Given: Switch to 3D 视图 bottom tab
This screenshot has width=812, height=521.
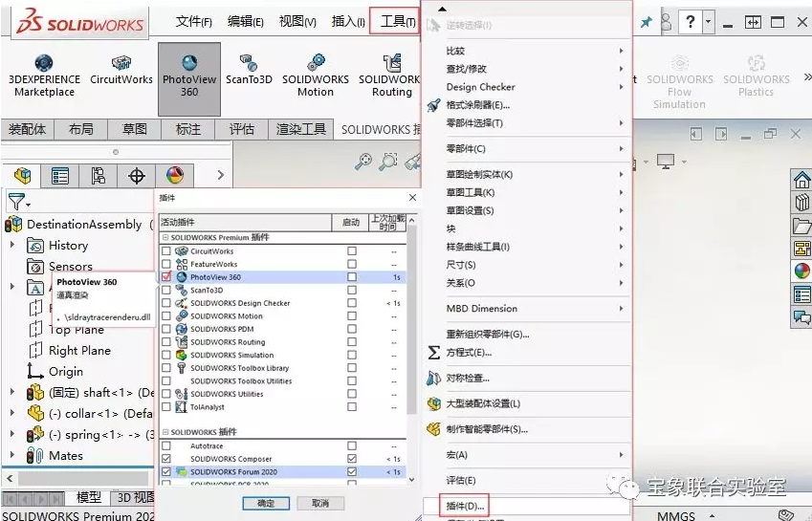Looking at the screenshot, I should coord(134,498).
